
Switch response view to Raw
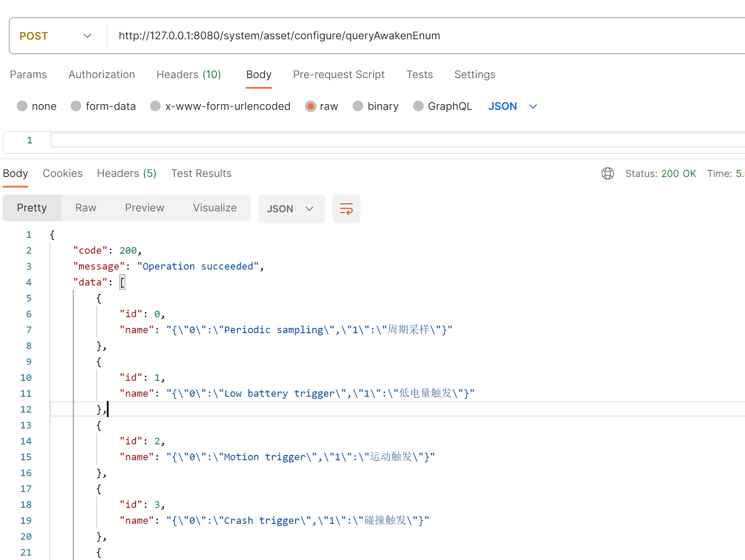(x=86, y=208)
